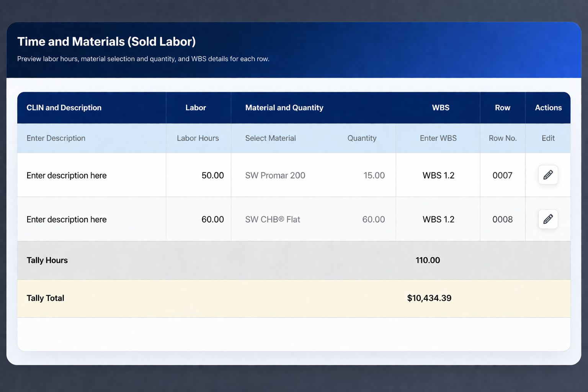Image resolution: width=588 pixels, height=392 pixels.
Task: Click the Tally Total amount $10,434.39
Action: [x=429, y=298]
